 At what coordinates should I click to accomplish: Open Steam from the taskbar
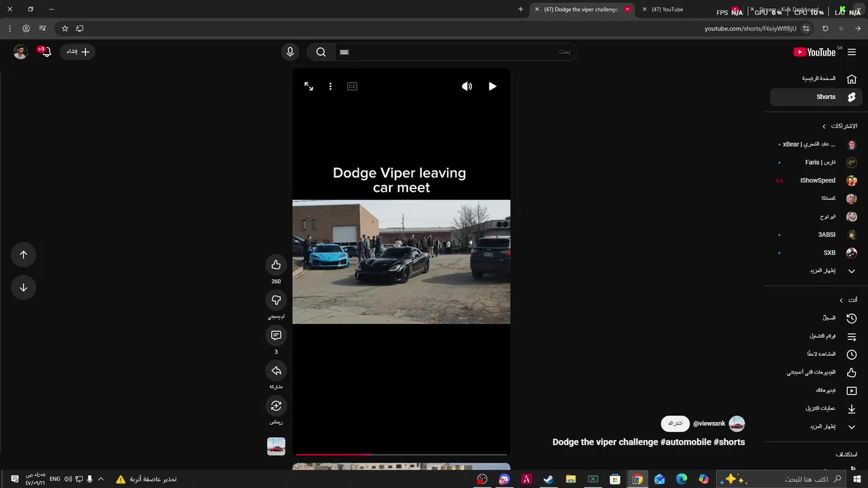click(549, 479)
